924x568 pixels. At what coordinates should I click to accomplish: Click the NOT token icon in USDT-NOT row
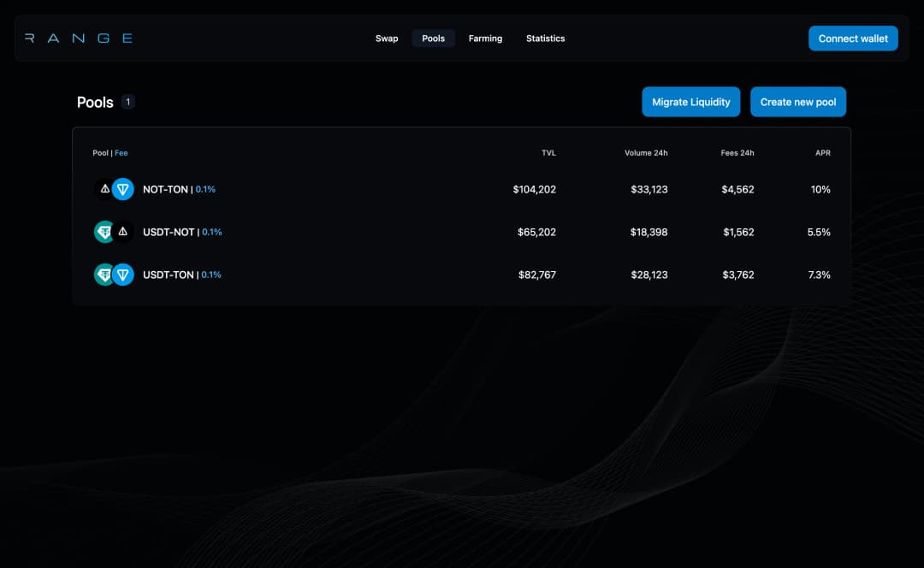[x=124, y=232]
